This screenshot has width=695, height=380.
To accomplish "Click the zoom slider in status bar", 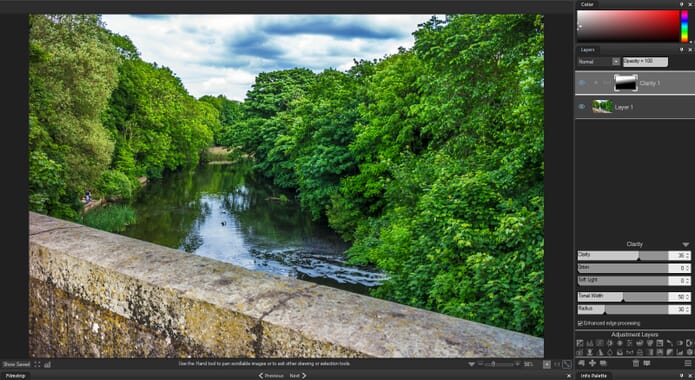I will [x=499, y=364].
